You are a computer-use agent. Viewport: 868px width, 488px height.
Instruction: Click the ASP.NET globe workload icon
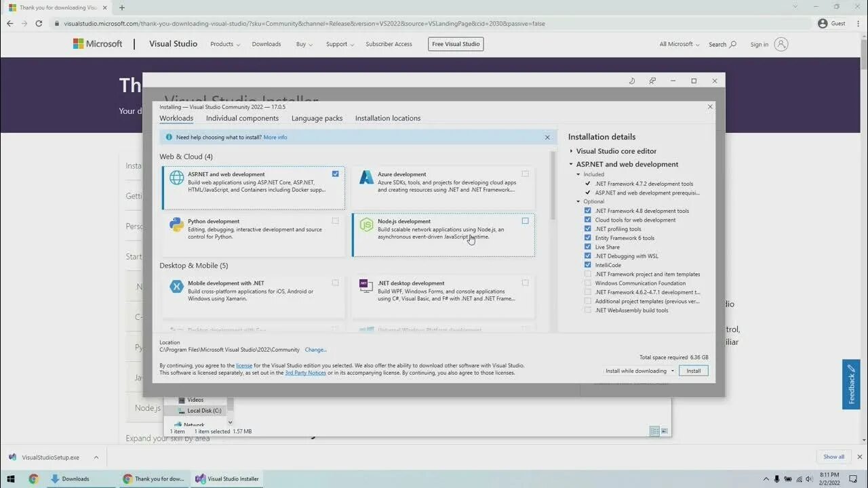coord(176,178)
